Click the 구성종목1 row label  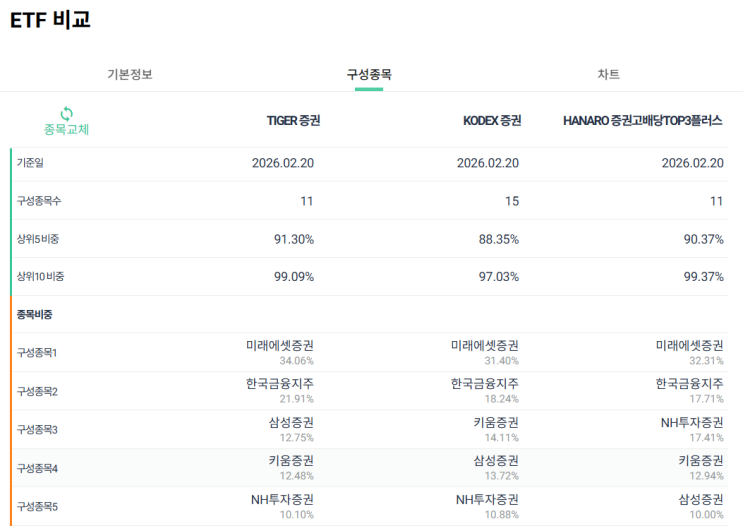coord(37,353)
